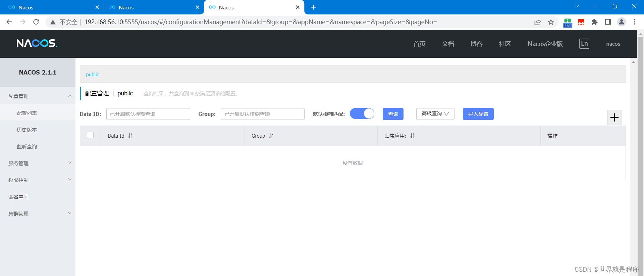Focus the Group input field

point(263,114)
